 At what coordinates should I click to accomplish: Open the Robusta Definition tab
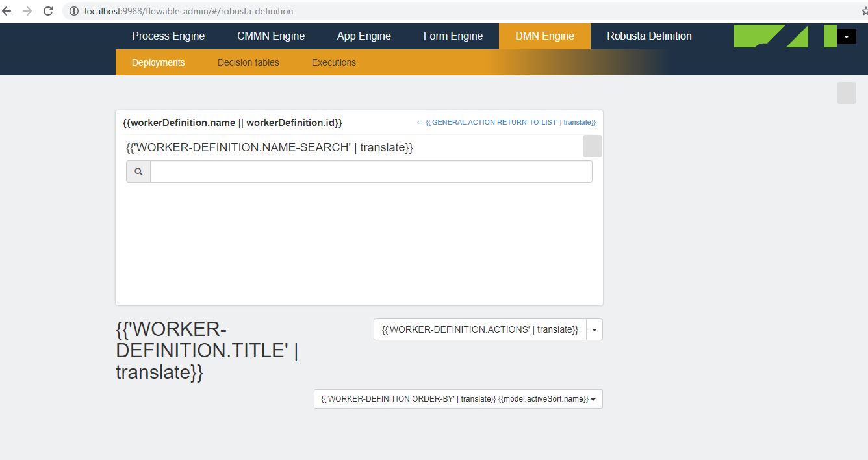coord(648,36)
